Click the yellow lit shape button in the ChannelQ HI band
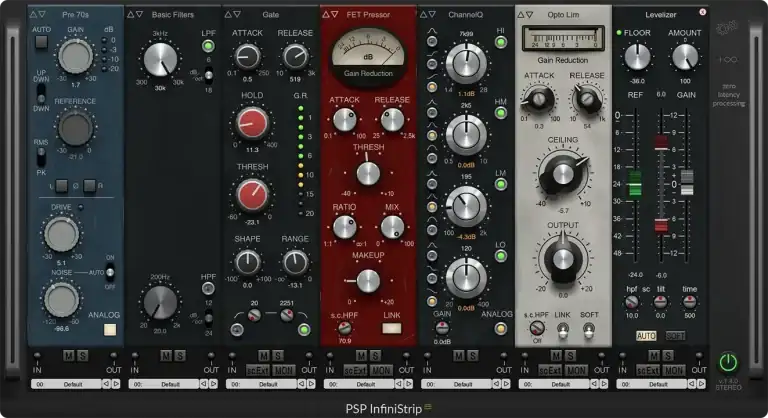The width and height of the screenshot is (768, 418). click(432, 87)
